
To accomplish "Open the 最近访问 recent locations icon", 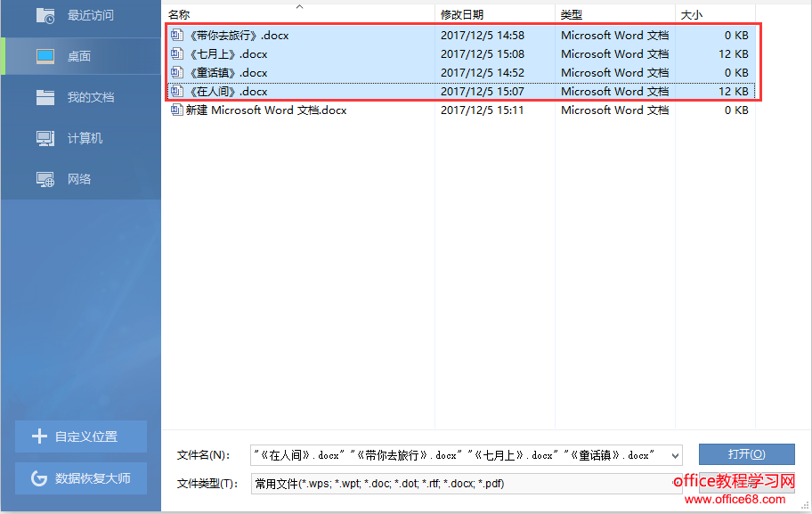I will point(45,15).
